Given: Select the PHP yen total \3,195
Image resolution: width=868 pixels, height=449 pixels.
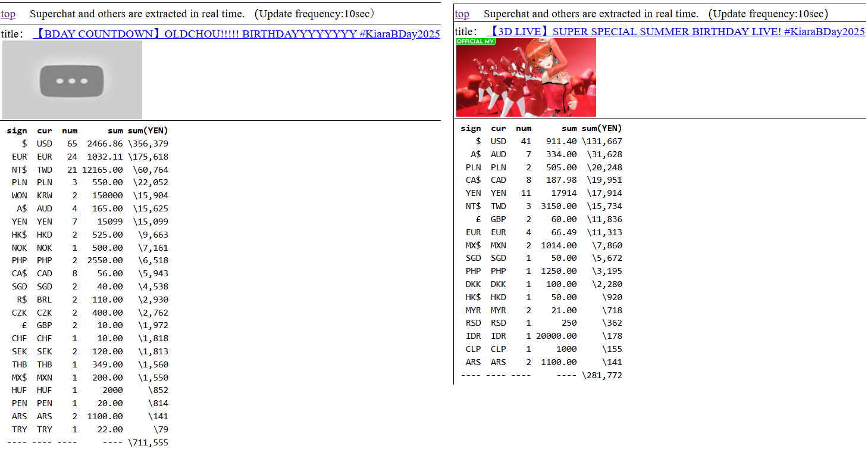Looking at the screenshot, I should [x=607, y=271].
